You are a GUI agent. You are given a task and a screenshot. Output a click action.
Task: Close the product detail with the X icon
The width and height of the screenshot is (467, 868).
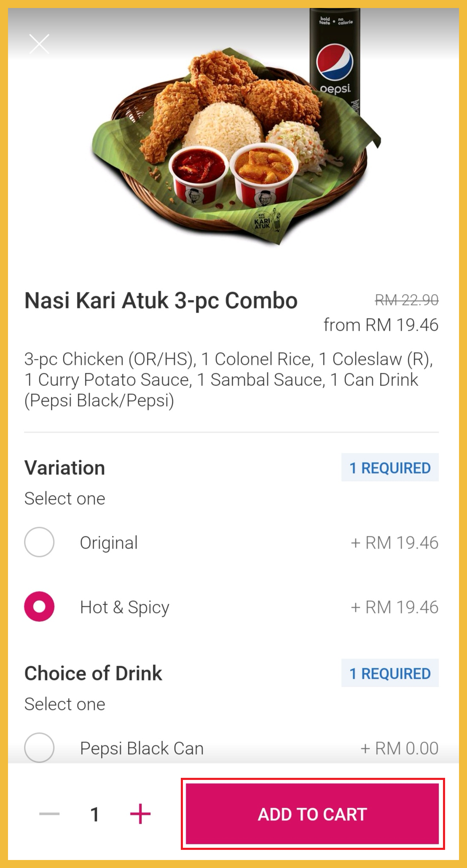click(39, 44)
